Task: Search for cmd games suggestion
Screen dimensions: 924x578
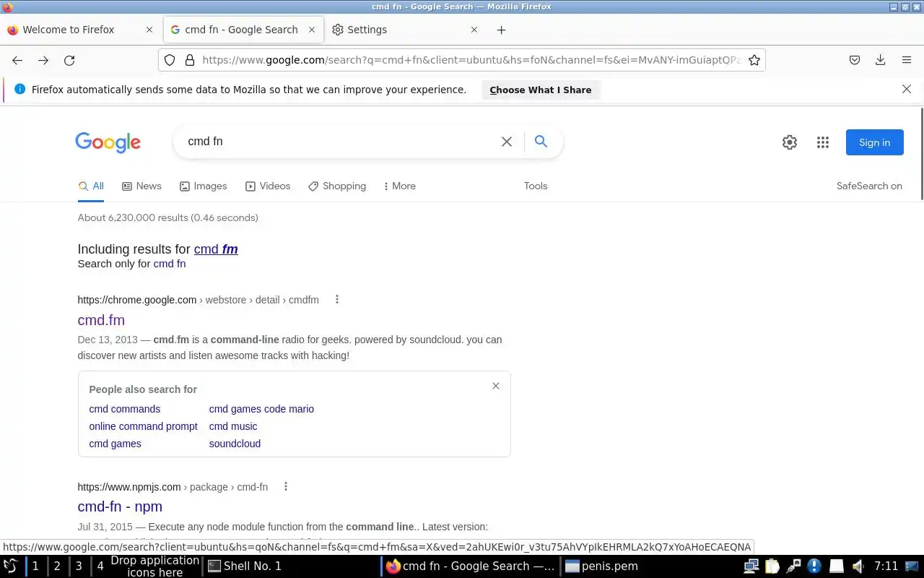Action: click(x=115, y=444)
